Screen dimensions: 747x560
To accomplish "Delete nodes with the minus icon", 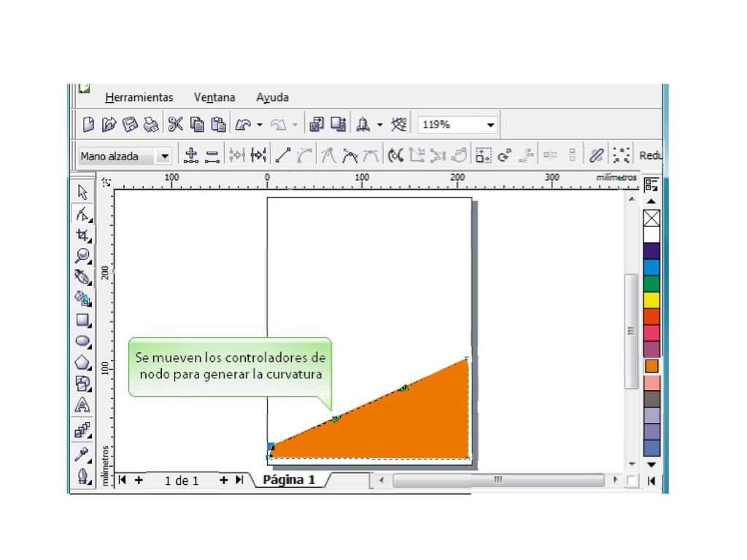I will (x=212, y=156).
